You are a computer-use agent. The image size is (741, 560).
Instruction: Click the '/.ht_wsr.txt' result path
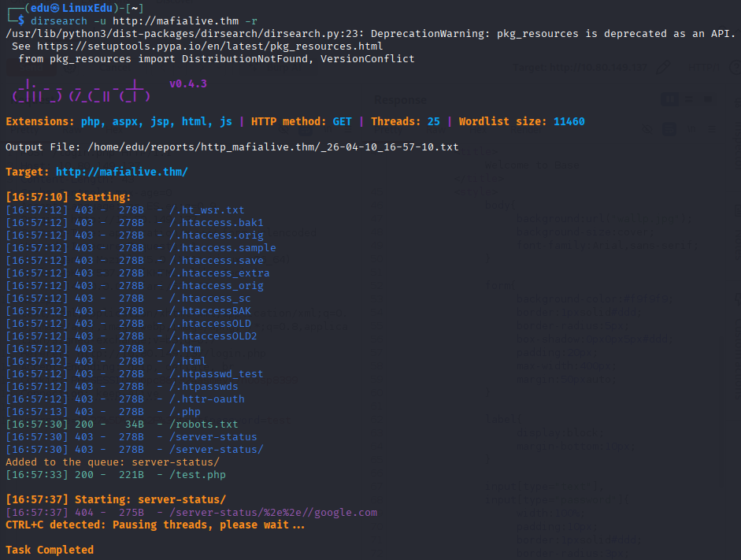coord(206,210)
